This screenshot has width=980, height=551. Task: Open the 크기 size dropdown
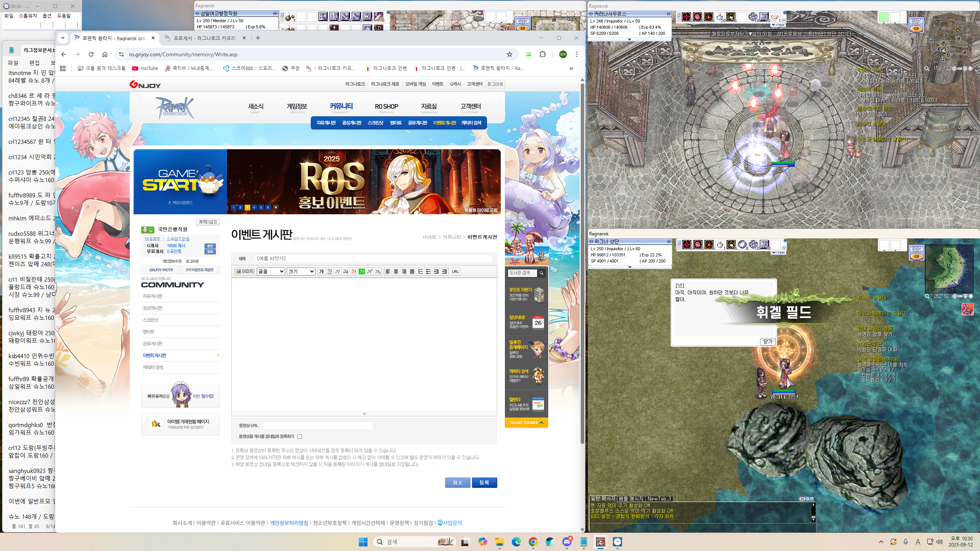click(x=301, y=271)
